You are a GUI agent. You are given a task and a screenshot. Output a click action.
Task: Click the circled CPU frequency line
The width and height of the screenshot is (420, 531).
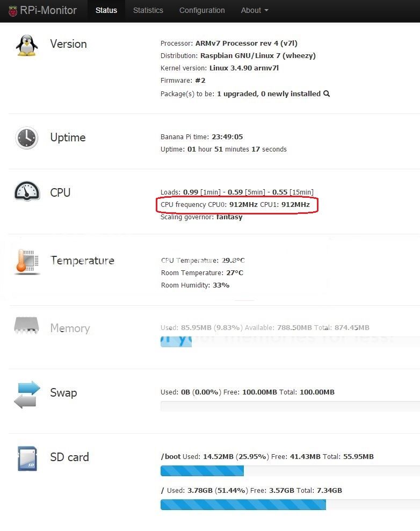coord(235,205)
